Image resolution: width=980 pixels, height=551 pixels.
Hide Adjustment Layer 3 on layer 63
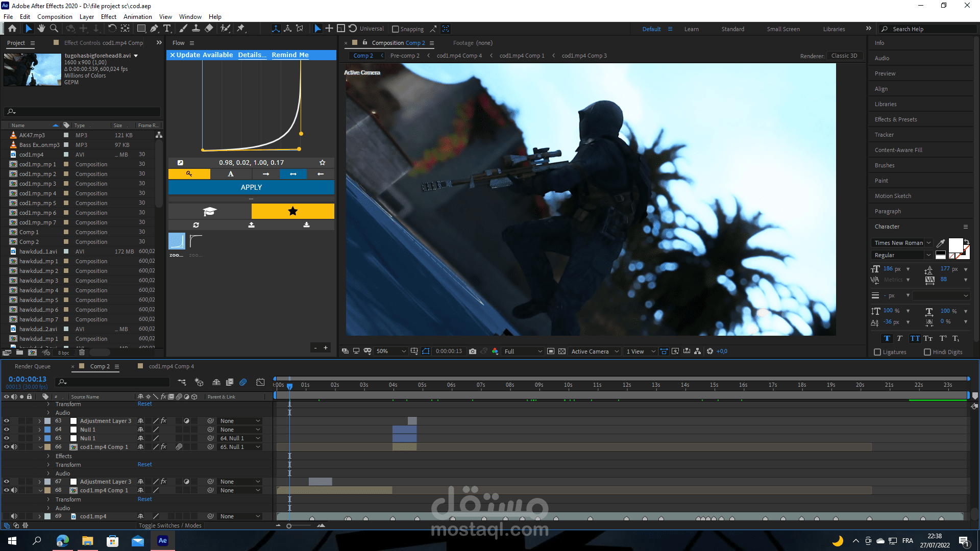[7, 421]
